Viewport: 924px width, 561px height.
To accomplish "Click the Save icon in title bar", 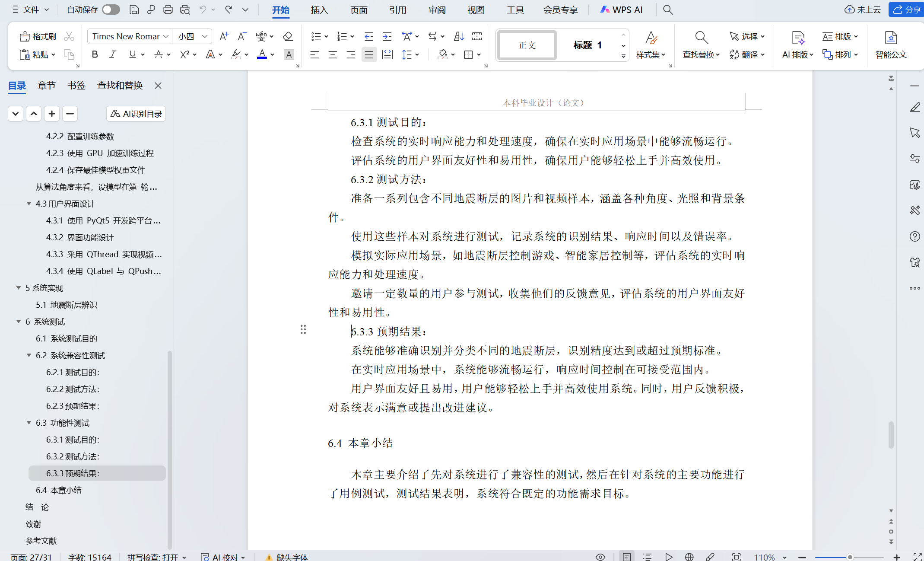I will click(134, 10).
